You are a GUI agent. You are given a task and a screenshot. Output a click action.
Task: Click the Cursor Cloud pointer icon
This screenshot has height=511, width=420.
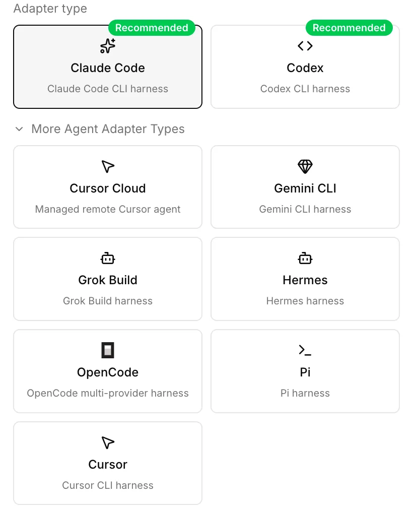coord(108,166)
